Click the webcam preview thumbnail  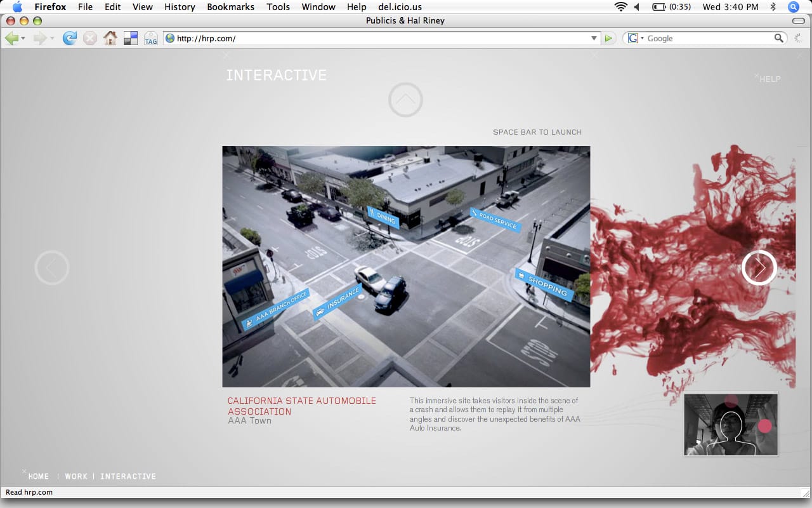click(731, 424)
